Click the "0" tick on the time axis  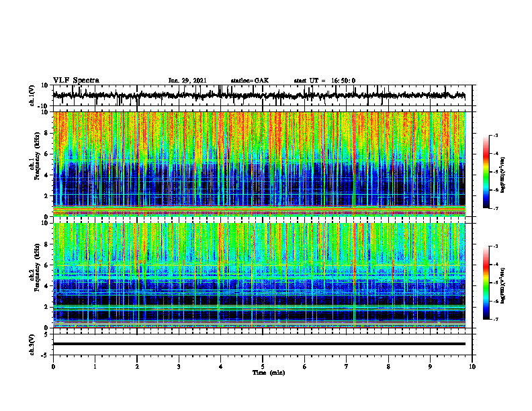[53, 367]
